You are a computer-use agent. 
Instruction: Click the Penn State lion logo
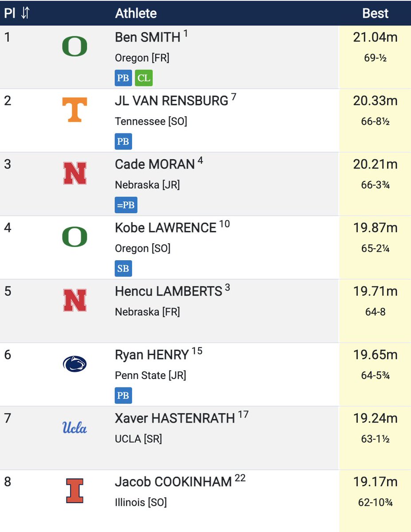pyautogui.click(x=74, y=364)
